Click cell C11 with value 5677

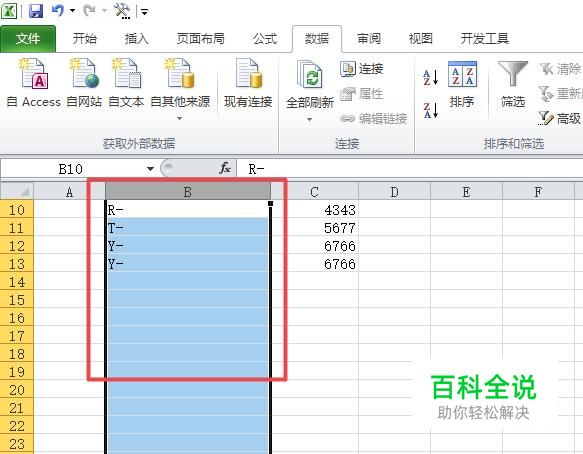[x=315, y=227]
